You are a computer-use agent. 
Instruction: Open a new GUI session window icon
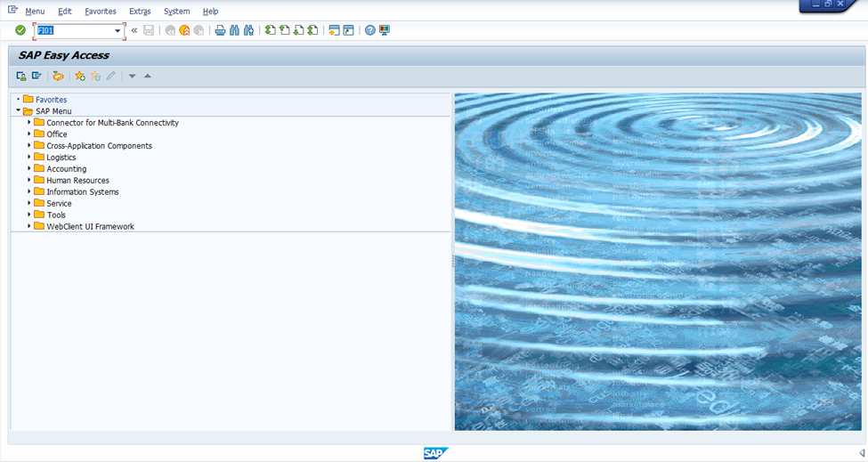(x=334, y=30)
